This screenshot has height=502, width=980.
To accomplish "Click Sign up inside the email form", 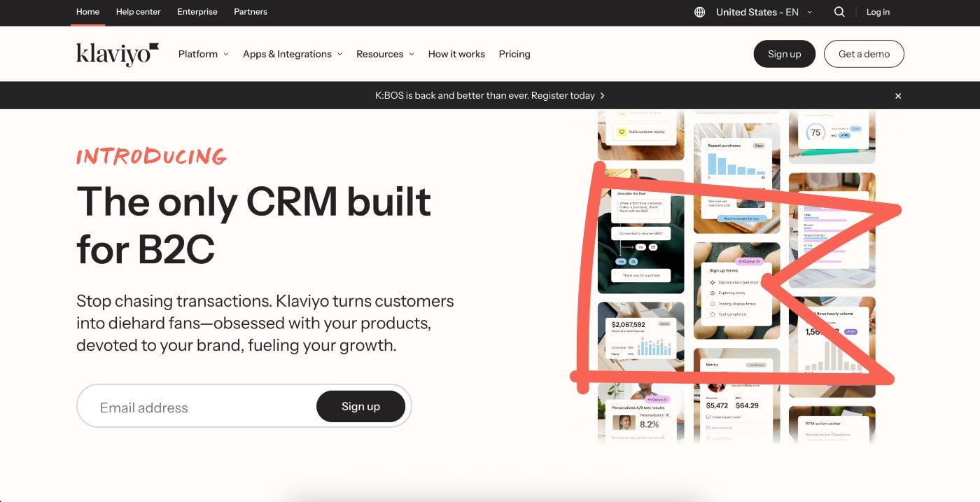I will click(360, 407).
